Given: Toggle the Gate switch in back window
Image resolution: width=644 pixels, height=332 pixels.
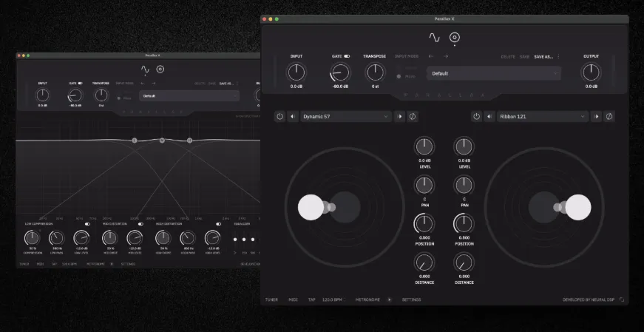Looking at the screenshot, I should coord(80,84).
